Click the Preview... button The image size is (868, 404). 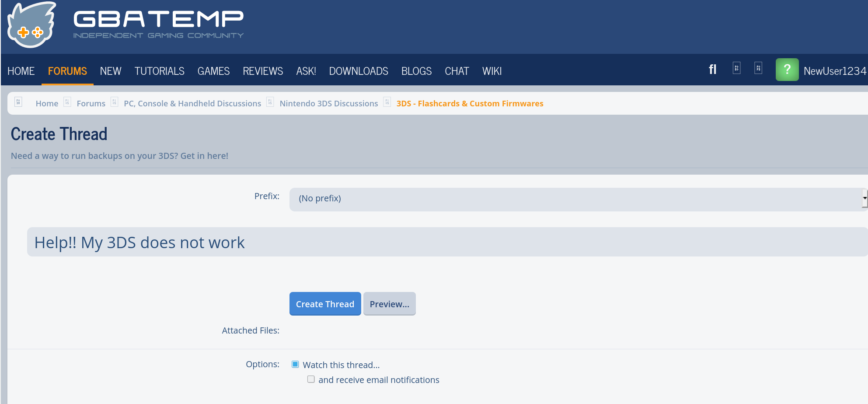click(390, 304)
